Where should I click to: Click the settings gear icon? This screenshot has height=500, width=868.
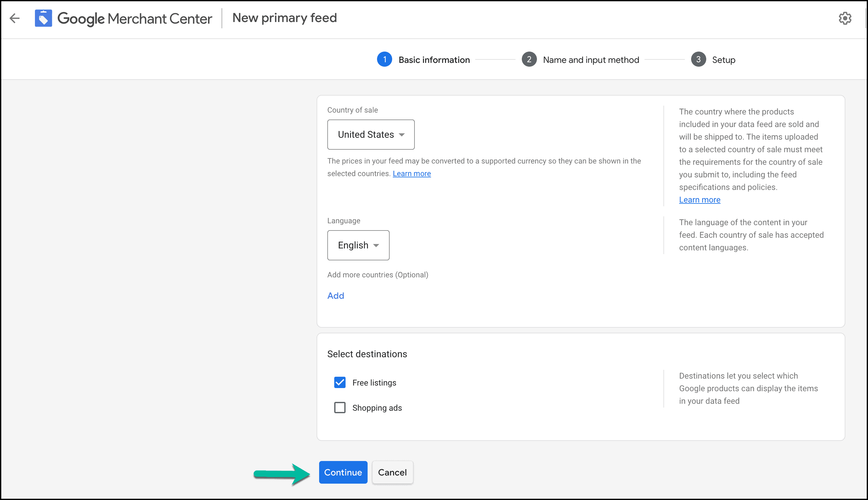846,18
